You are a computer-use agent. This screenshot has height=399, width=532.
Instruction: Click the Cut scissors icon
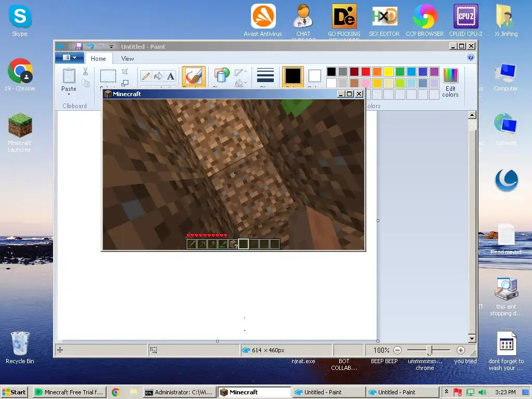tap(86, 71)
